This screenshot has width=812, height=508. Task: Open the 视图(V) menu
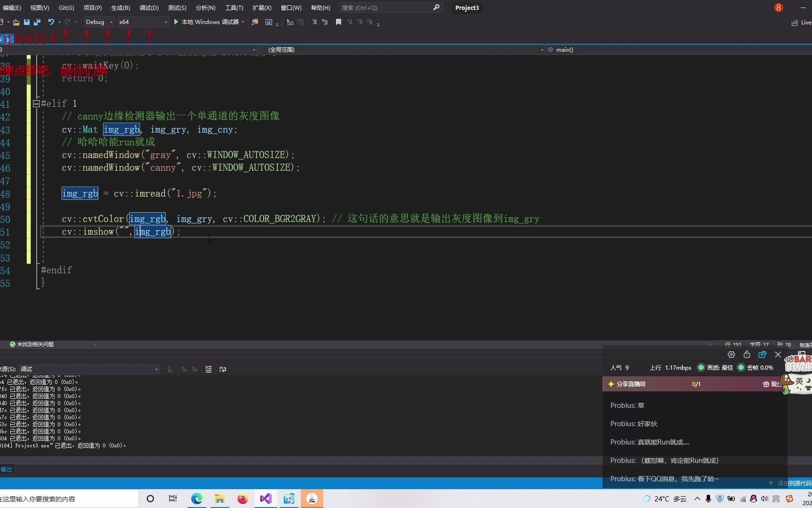[39, 8]
